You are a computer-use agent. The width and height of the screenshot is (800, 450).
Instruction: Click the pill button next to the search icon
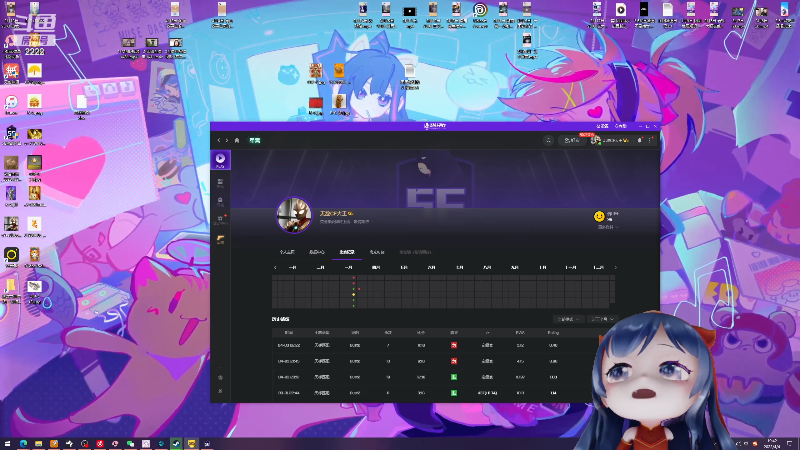pos(571,140)
